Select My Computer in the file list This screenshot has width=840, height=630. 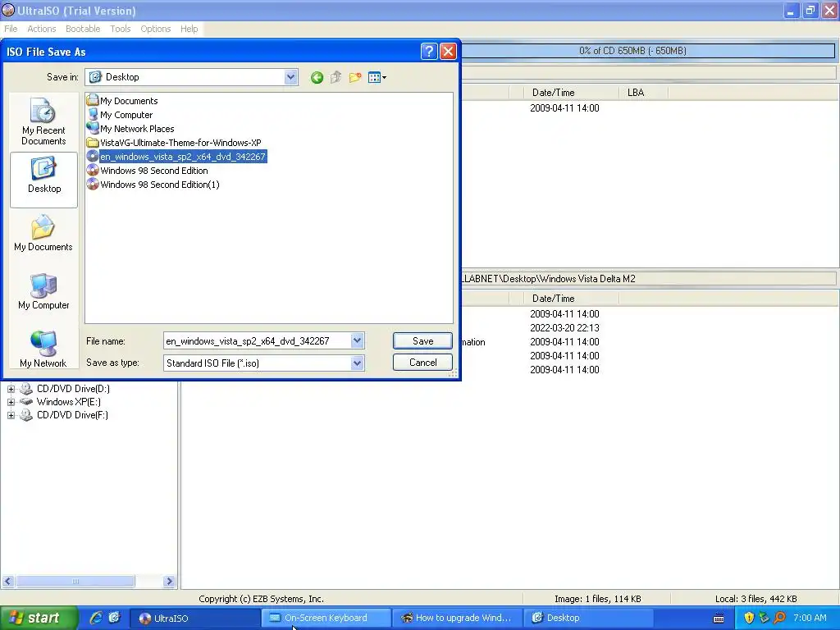tap(120, 115)
